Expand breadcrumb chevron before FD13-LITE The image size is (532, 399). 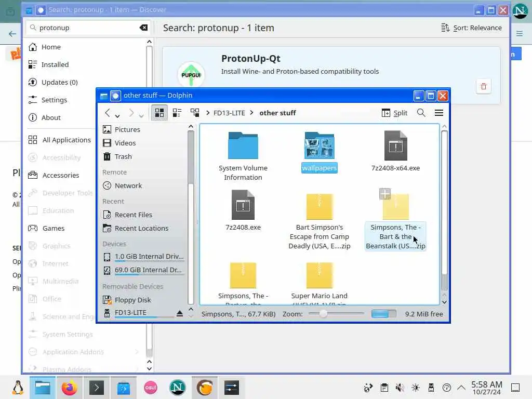coord(208,113)
